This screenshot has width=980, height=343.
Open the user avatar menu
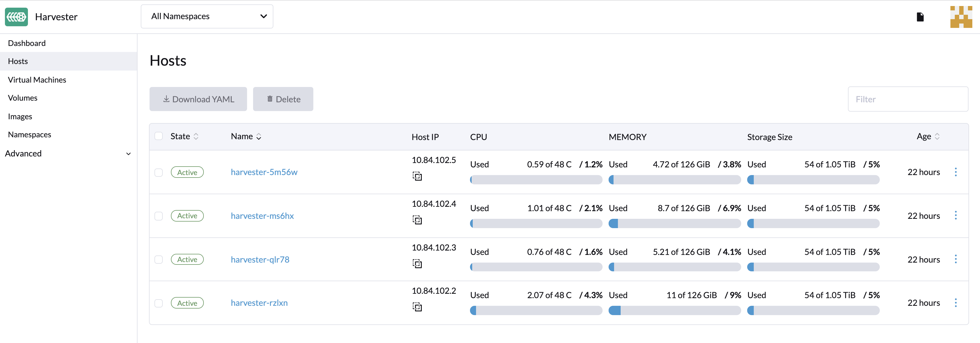[x=961, y=17]
